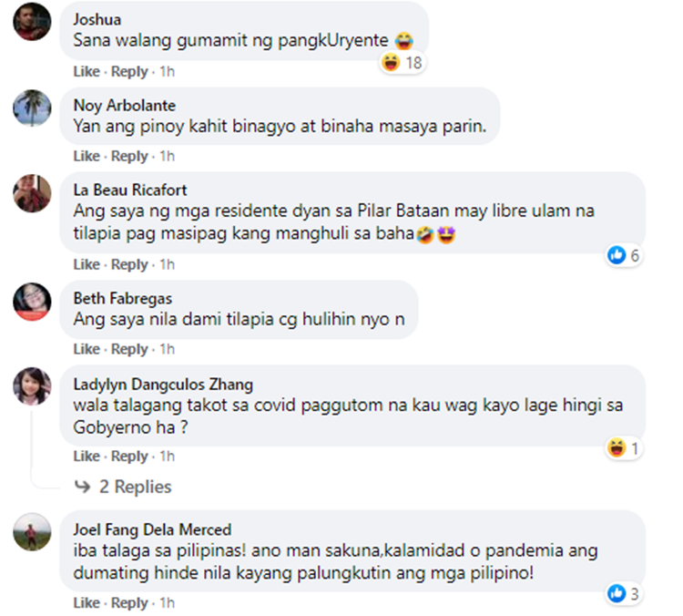Show likes on Joel's comment
This screenshot has height=616, width=683.
coord(625,594)
